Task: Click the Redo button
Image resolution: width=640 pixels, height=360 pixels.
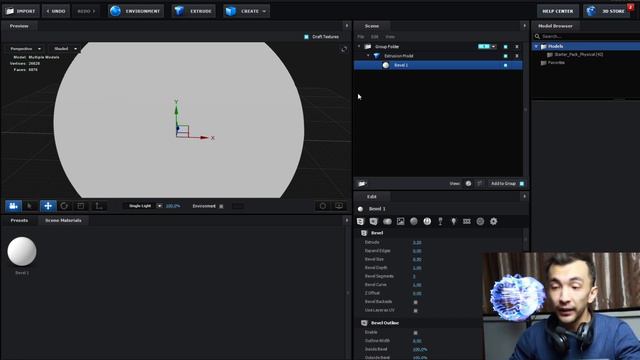Action: (86, 11)
